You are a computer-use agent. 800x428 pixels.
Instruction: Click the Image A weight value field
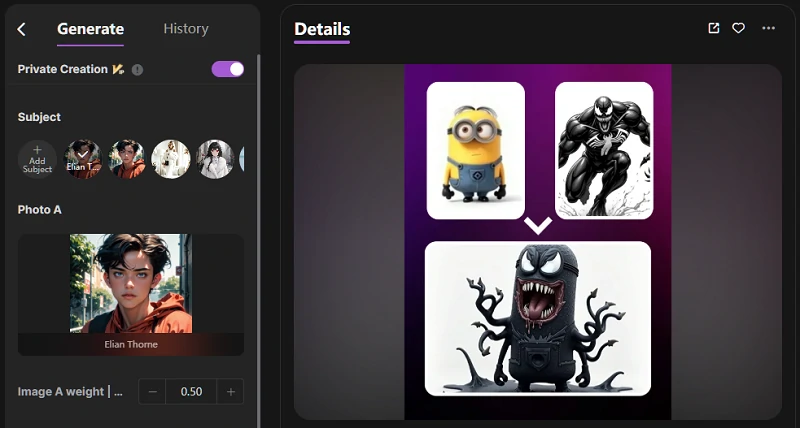point(191,392)
